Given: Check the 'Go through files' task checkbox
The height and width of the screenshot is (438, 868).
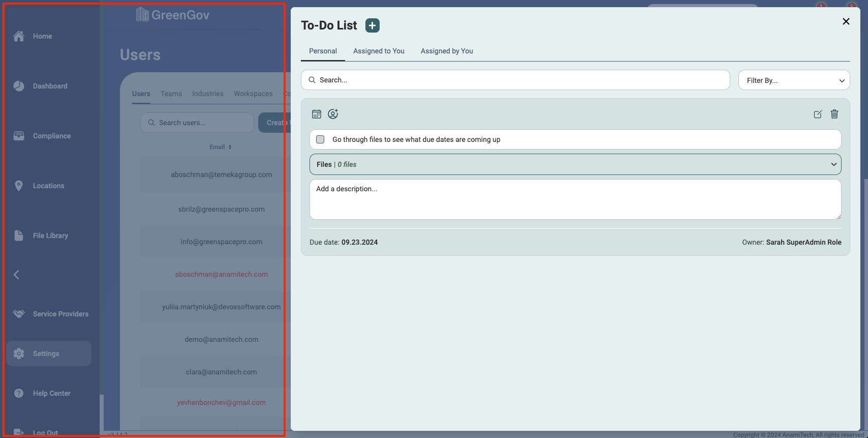Looking at the screenshot, I should click(x=320, y=139).
